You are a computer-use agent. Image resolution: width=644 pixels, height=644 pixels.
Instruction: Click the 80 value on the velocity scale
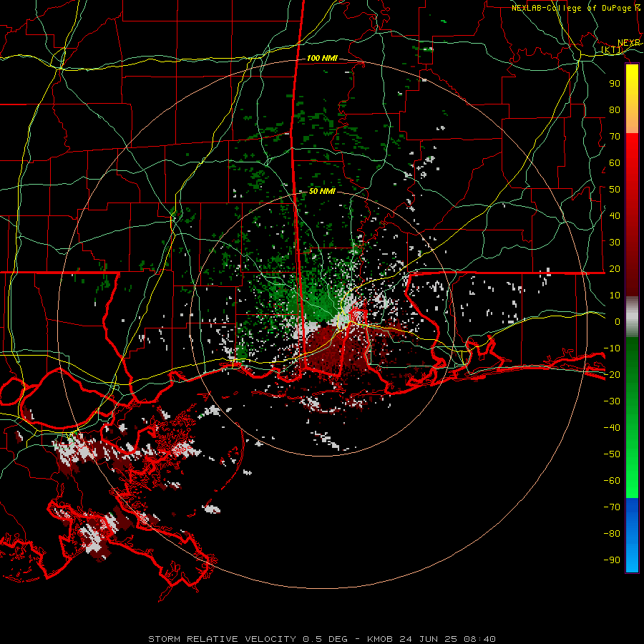[615, 110]
